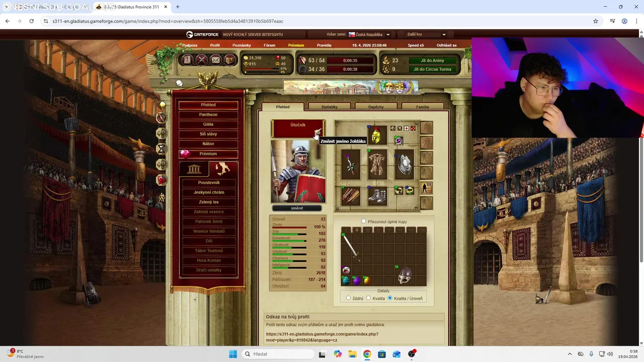Select the purple amulet equipment slot
Viewport: 644px width, 362px height.
click(x=398, y=141)
